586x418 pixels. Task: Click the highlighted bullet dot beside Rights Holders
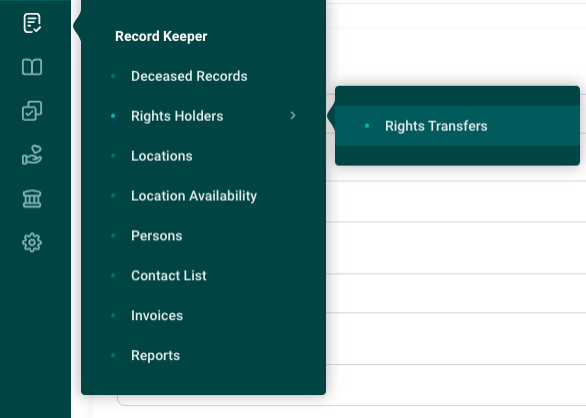pyautogui.click(x=113, y=116)
